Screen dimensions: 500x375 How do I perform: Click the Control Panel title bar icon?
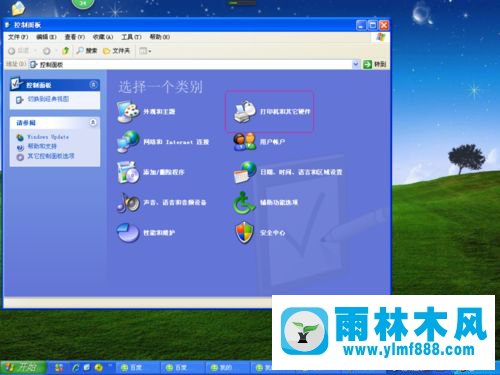point(7,25)
